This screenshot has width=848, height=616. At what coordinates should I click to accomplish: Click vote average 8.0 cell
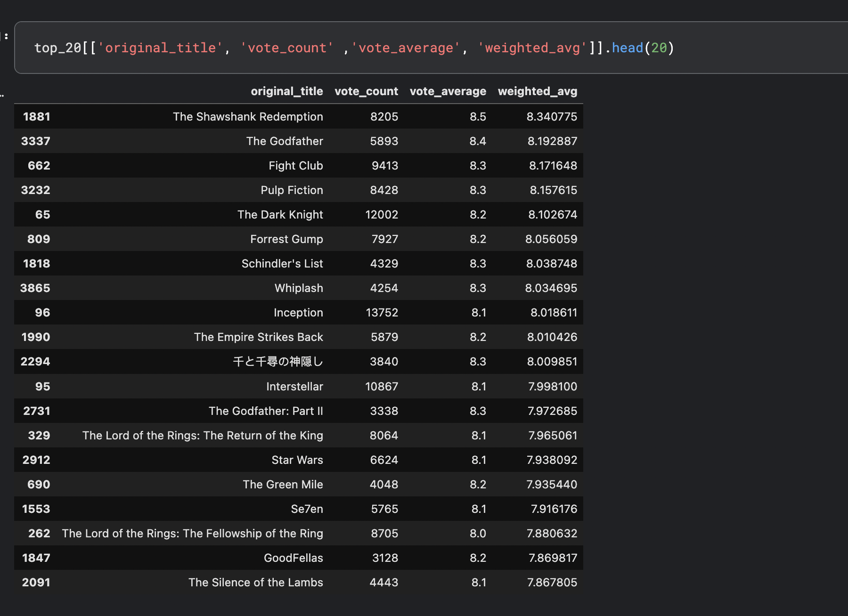[x=478, y=533]
